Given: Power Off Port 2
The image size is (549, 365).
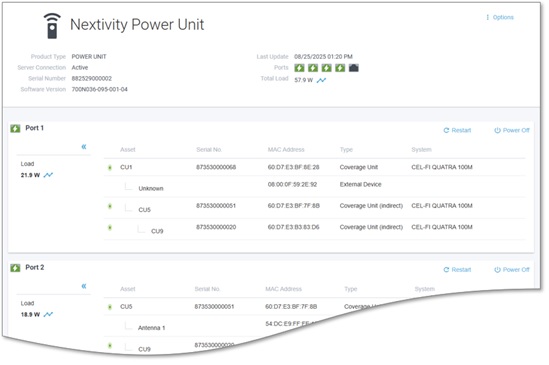Looking at the screenshot, I should [512, 270].
